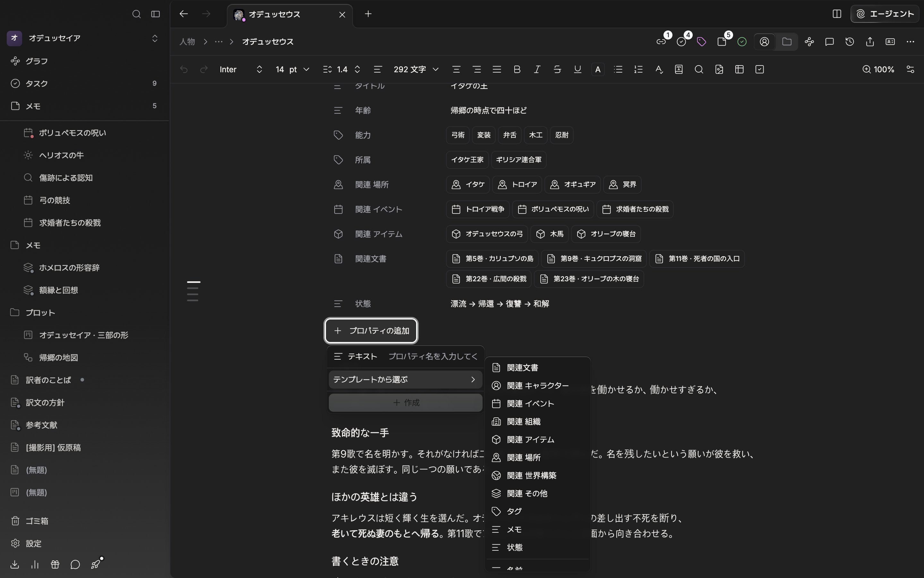Focus the property name input field
Image resolution: width=924 pixels, height=578 pixels.
pos(434,357)
